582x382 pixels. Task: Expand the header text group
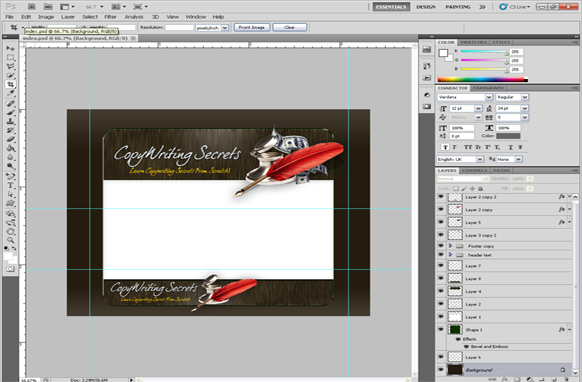(x=450, y=255)
